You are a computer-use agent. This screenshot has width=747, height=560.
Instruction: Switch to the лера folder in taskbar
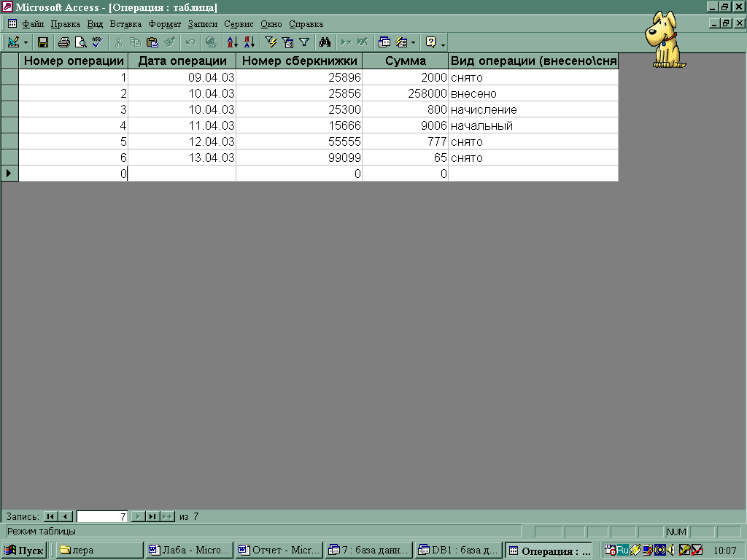click(99, 551)
